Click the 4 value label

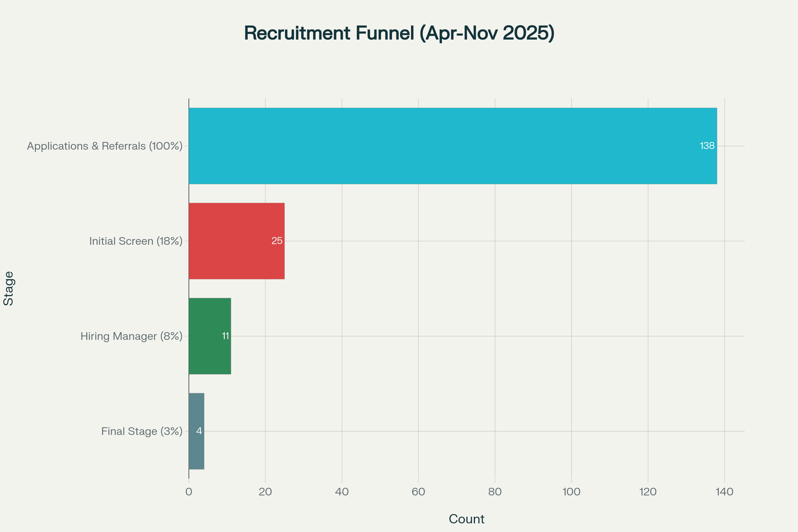coord(199,431)
